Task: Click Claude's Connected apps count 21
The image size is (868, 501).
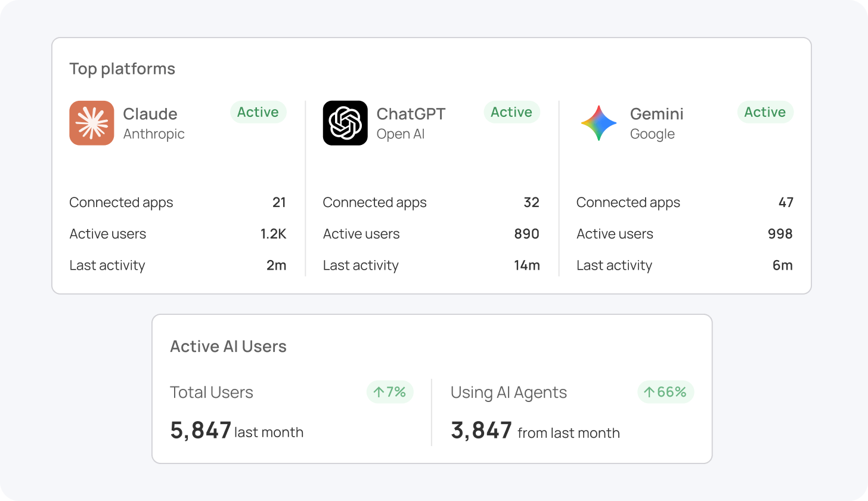Action: [x=279, y=203]
